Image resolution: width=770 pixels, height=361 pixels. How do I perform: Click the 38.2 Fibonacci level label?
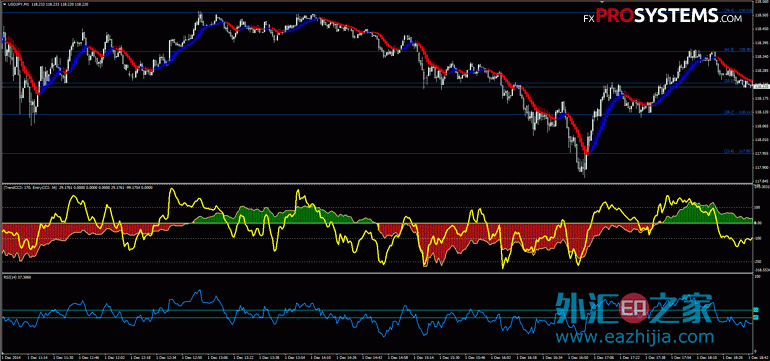(x=738, y=112)
